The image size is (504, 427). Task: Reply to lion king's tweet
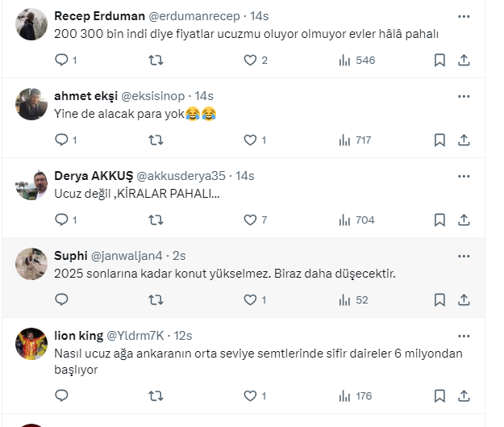62,396
